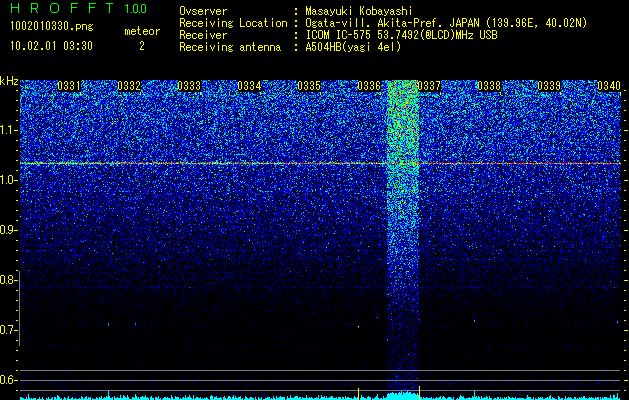Click the 0333 time marker
The image size is (629, 400).
[x=189, y=85]
